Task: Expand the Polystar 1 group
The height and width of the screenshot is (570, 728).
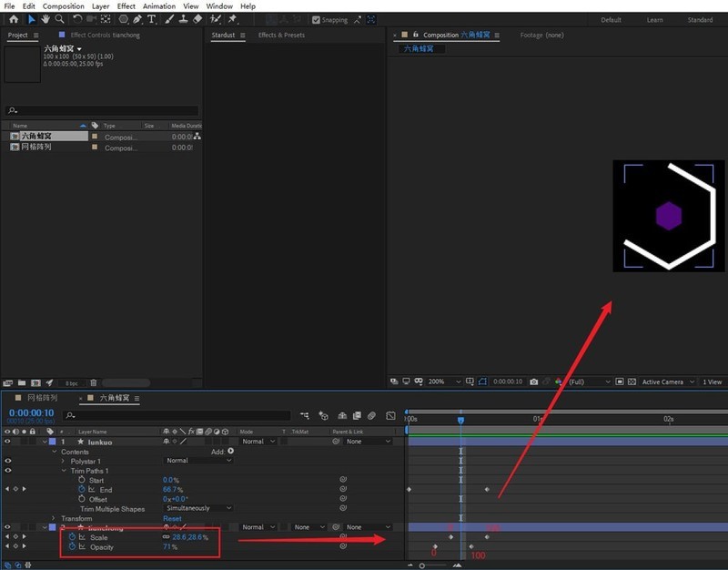Action: [63, 461]
